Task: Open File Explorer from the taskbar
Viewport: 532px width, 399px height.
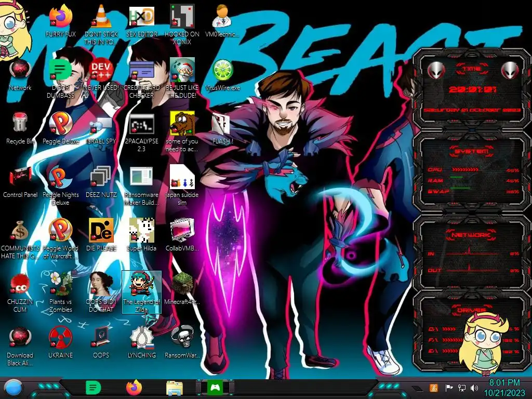Action: pyautogui.click(x=175, y=388)
